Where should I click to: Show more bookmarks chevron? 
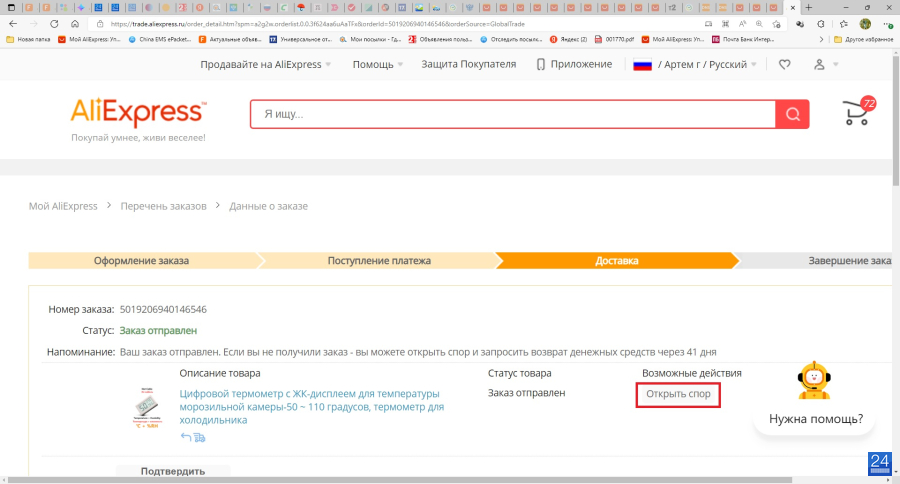click(821, 39)
